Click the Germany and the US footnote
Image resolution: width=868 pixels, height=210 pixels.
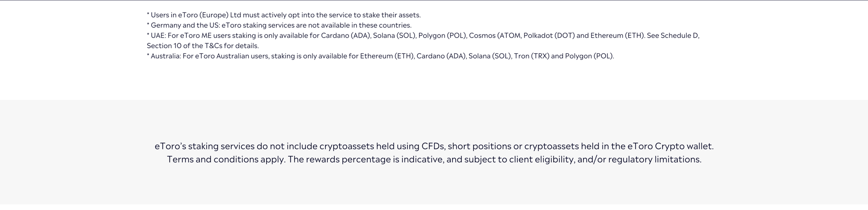pos(279,25)
